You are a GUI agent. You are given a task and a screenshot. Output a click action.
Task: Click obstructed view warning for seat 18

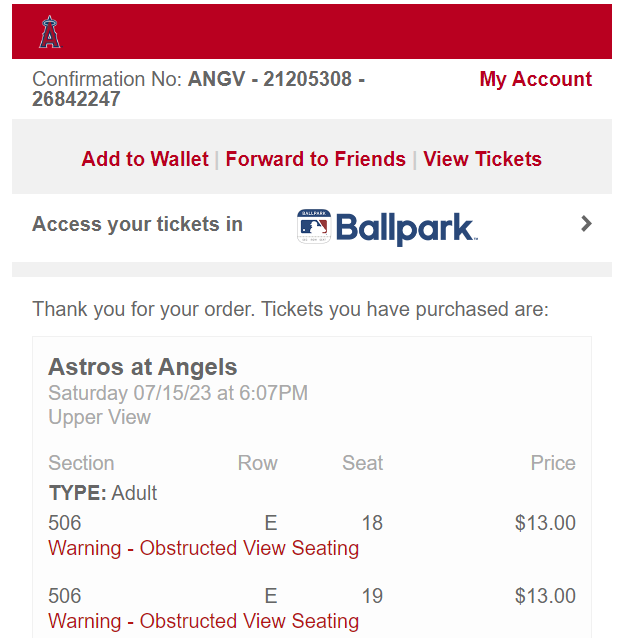coord(203,548)
